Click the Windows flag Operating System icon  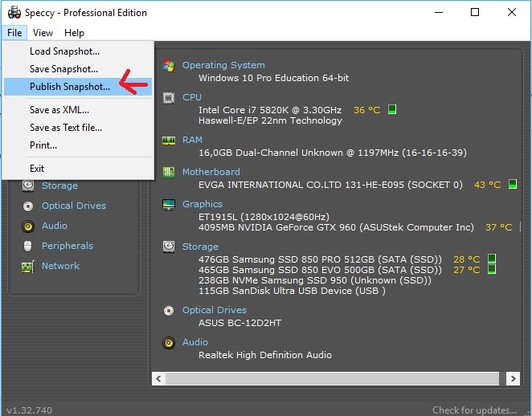point(169,65)
